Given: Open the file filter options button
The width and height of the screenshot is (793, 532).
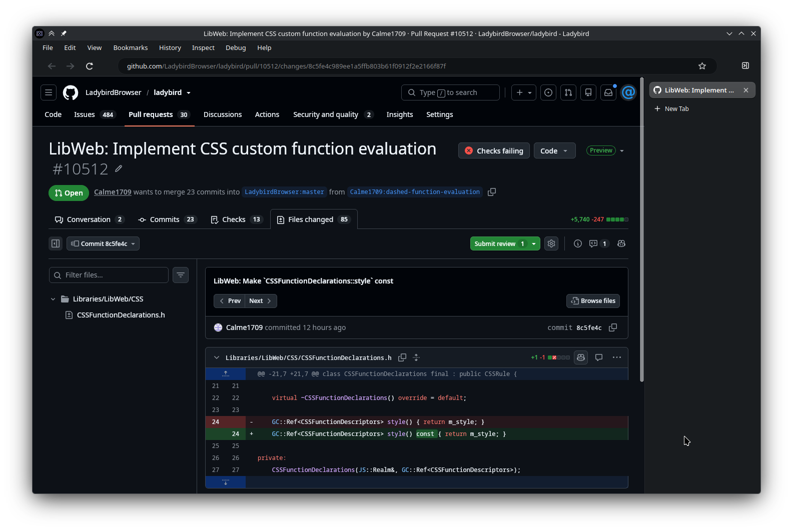Looking at the screenshot, I should coord(181,275).
